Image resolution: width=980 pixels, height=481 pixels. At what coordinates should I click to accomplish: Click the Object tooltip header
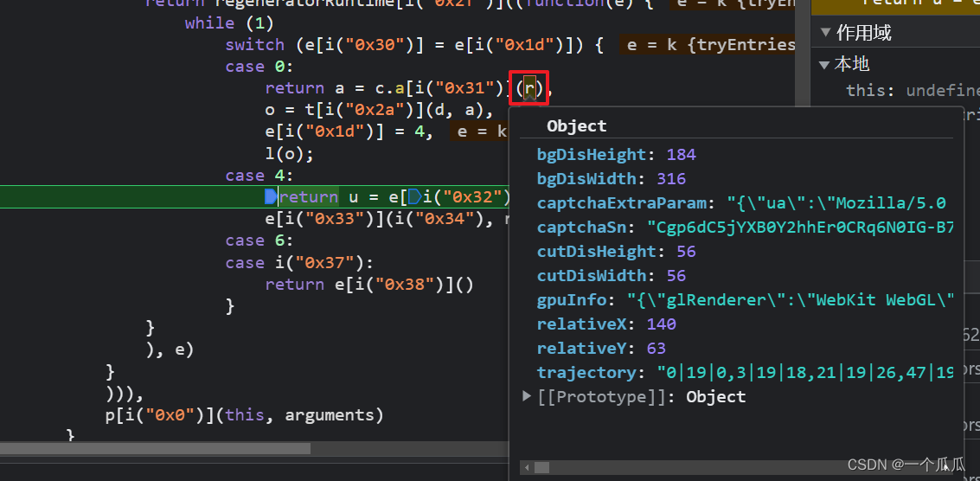tap(576, 126)
